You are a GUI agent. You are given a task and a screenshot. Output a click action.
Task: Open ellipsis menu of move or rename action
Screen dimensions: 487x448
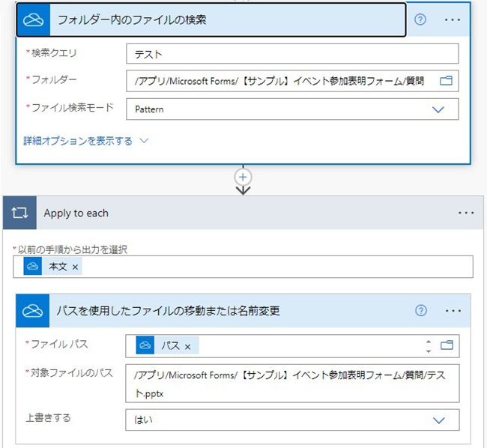(x=453, y=311)
